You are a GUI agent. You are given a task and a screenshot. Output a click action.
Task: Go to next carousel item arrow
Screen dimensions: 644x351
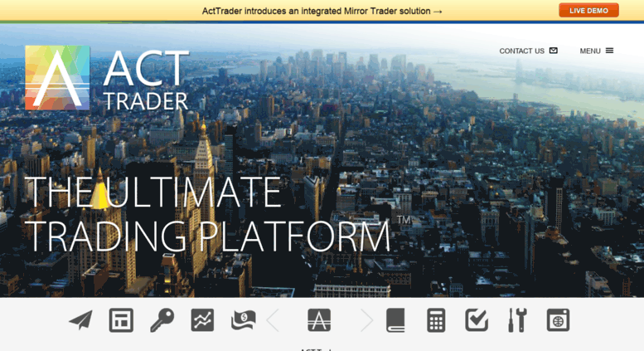(366, 319)
